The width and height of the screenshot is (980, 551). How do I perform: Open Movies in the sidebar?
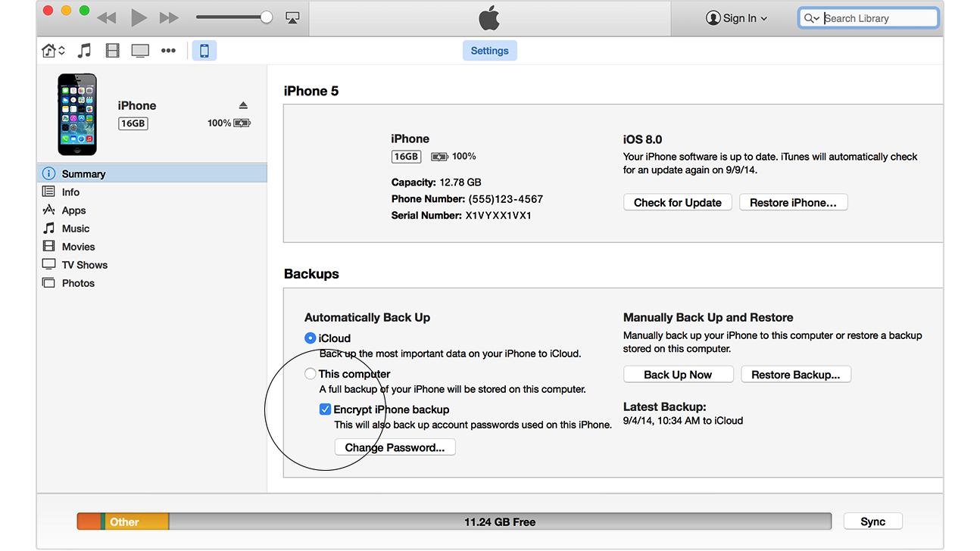(x=151, y=247)
